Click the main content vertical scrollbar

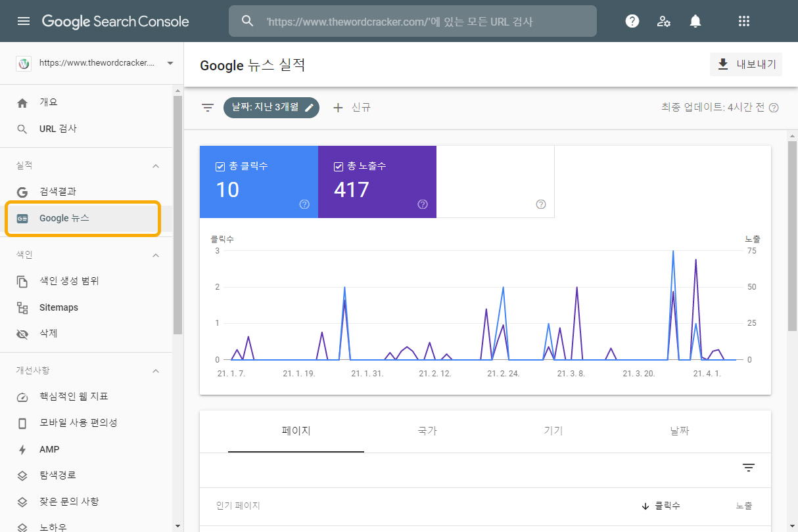tap(793, 234)
